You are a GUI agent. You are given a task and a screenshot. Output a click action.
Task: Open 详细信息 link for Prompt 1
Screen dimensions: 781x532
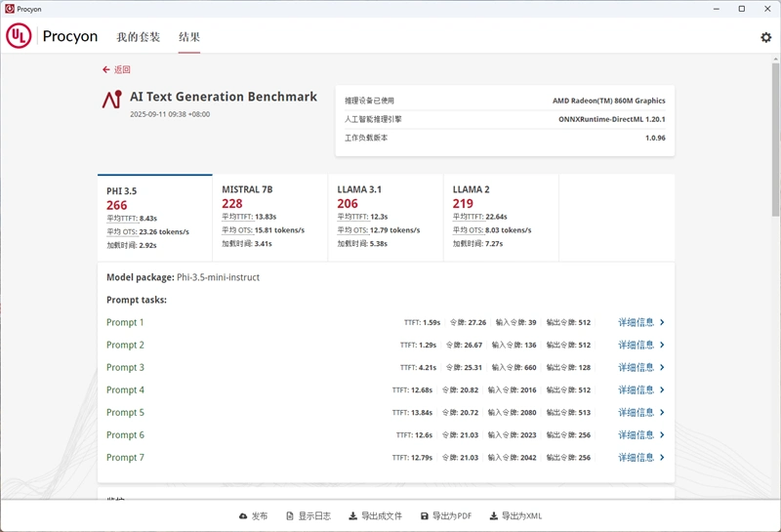[637, 322]
